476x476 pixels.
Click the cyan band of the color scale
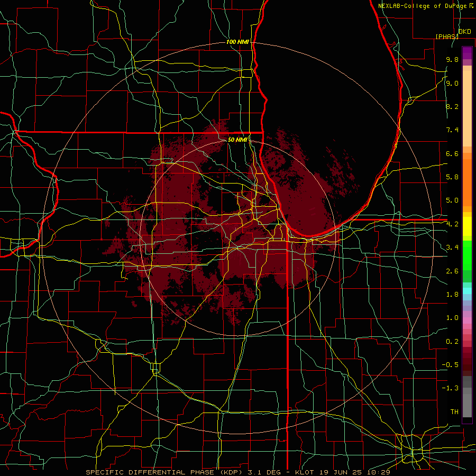[467, 291]
